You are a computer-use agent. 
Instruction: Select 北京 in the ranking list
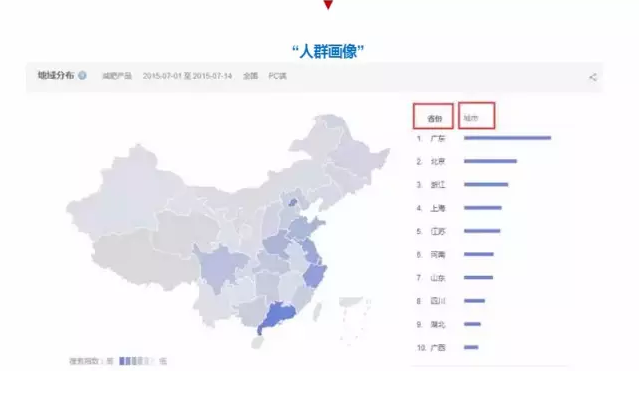(x=438, y=162)
